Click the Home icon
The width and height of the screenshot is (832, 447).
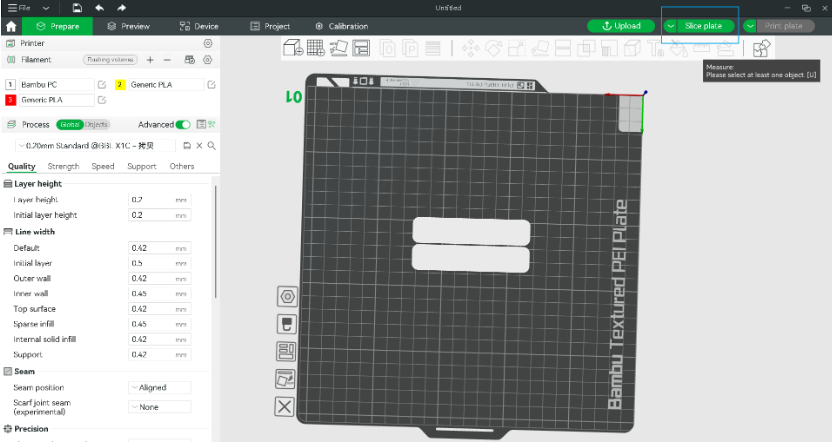[x=11, y=26]
